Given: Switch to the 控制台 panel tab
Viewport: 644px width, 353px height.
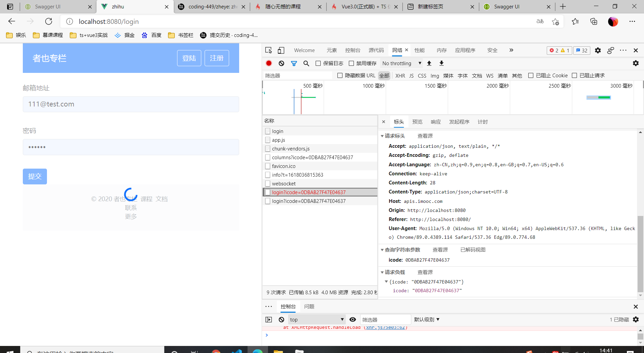Looking at the screenshot, I should point(353,50).
